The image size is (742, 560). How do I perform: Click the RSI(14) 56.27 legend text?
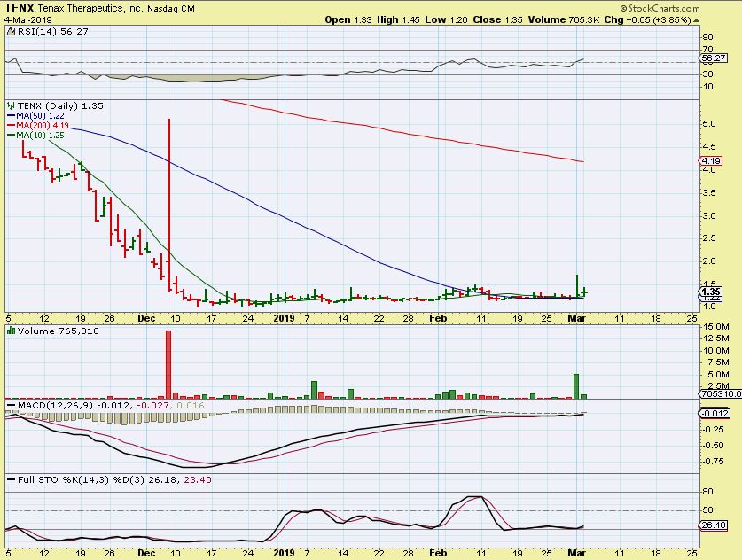pyautogui.click(x=53, y=31)
